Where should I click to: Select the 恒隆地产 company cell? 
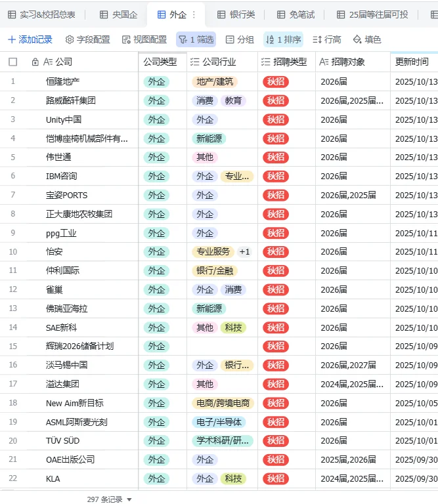(x=82, y=81)
